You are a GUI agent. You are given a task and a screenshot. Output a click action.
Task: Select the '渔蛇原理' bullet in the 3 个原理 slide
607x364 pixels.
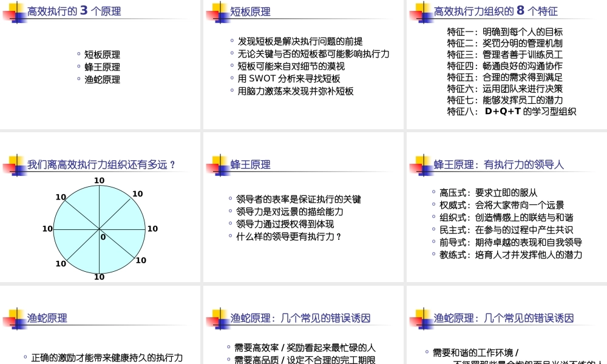[102, 79]
